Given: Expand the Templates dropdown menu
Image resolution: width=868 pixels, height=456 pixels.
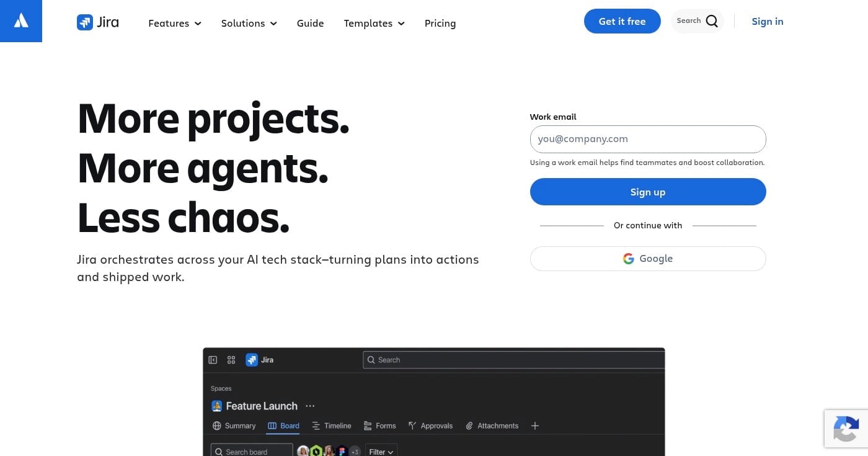Looking at the screenshot, I should point(374,23).
